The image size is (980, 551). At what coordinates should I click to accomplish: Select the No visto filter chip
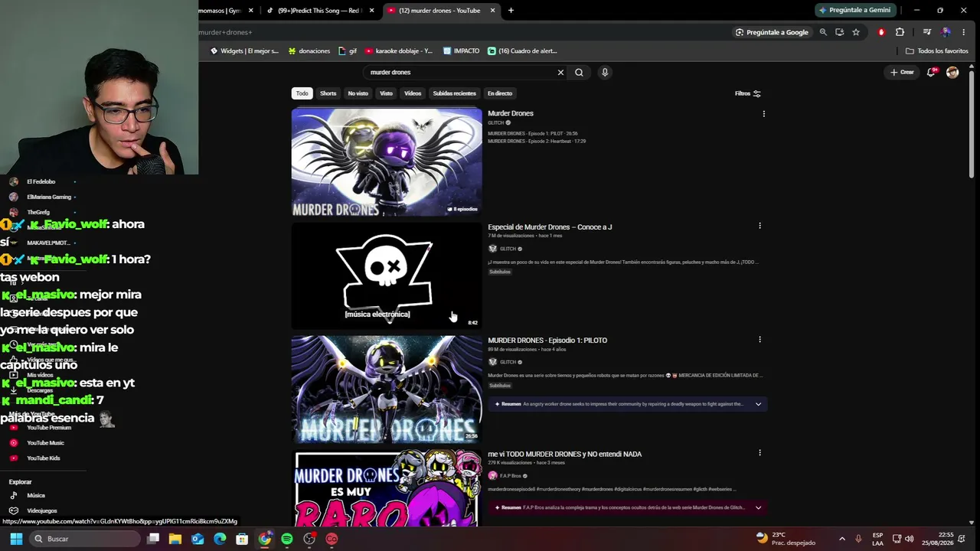click(358, 93)
